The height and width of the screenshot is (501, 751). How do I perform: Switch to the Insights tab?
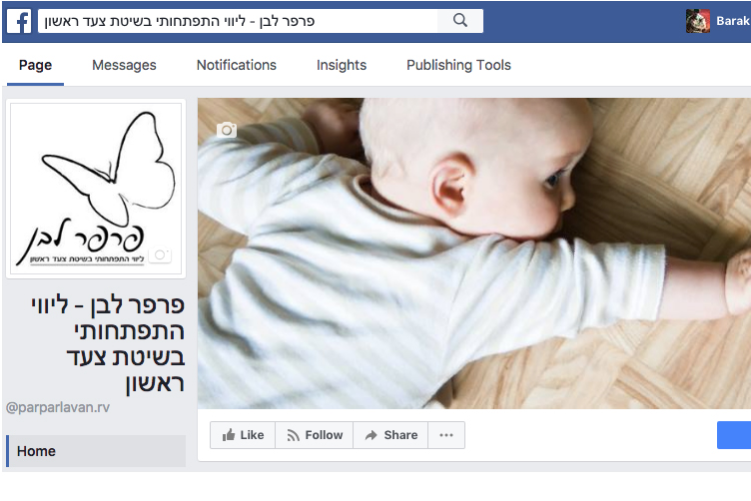(x=341, y=65)
